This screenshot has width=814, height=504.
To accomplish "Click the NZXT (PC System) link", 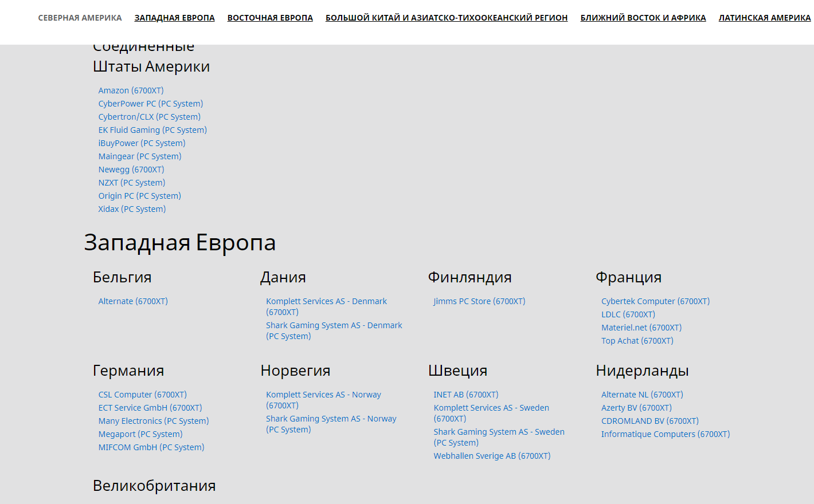I will point(132,183).
